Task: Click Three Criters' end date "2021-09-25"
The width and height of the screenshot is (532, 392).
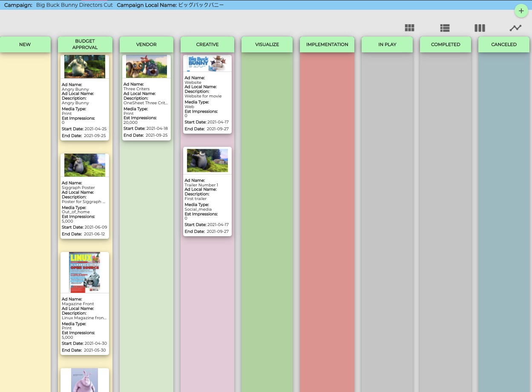Action: pyautogui.click(x=157, y=135)
